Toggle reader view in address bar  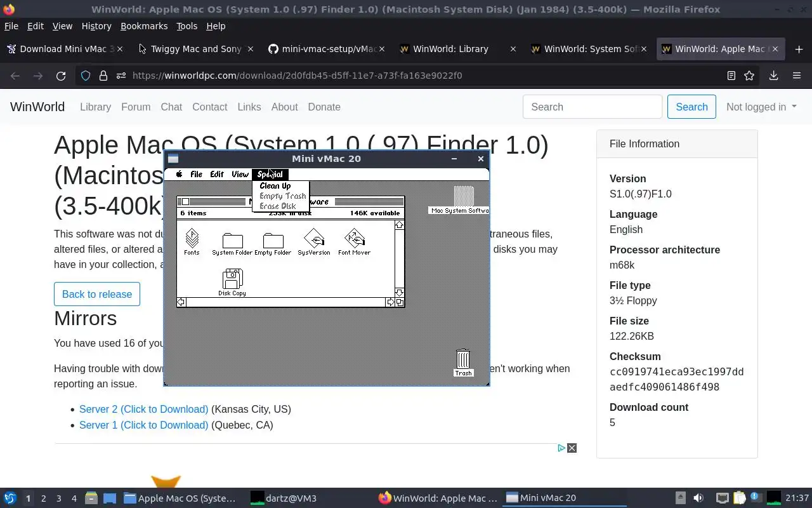tap(731, 76)
